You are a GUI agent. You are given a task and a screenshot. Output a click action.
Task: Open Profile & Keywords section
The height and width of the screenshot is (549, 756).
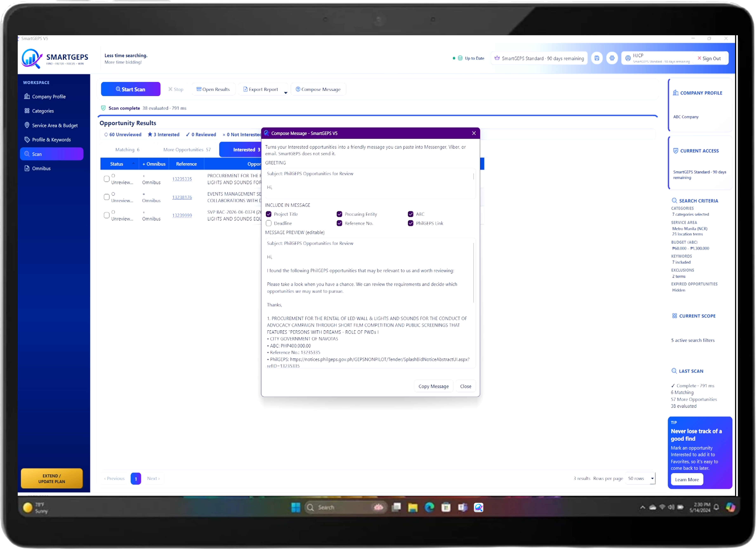click(52, 140)
